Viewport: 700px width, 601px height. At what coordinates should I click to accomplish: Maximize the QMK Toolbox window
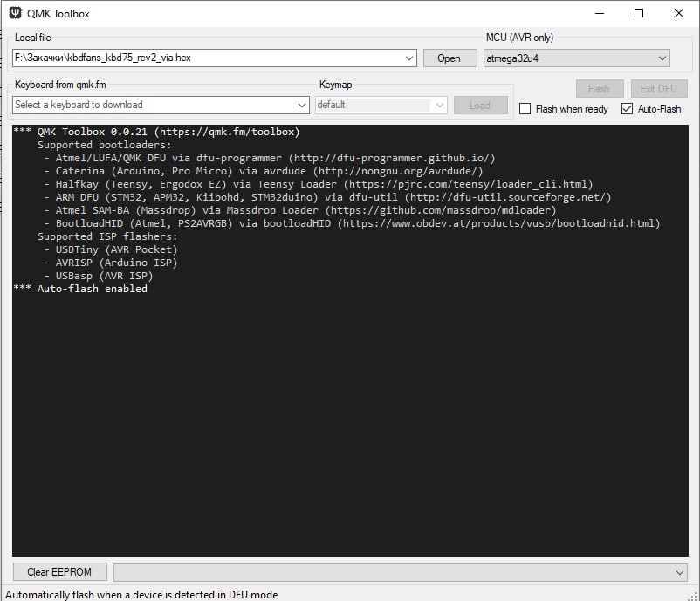pyautogui.click(x=639, y=13)
